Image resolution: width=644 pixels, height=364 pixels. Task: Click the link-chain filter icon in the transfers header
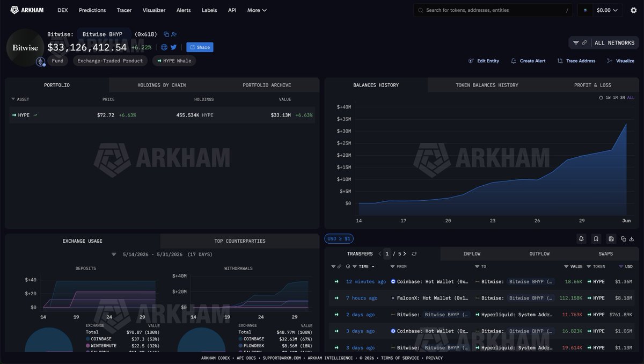tap(339, 266)
